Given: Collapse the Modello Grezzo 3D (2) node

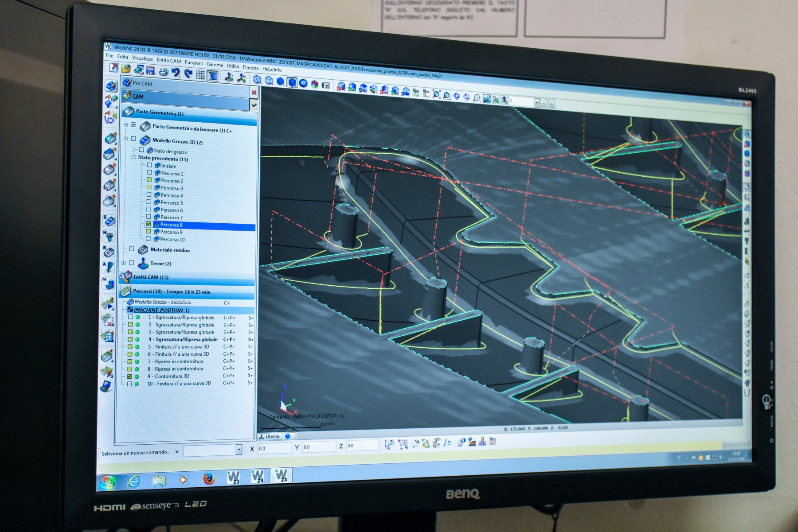Looking at the screenshot, I should pos(125,139).
